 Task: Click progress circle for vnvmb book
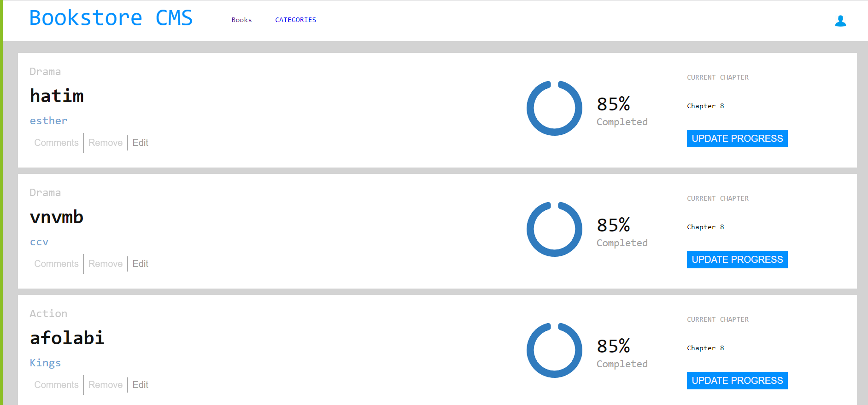pos(554,229)
